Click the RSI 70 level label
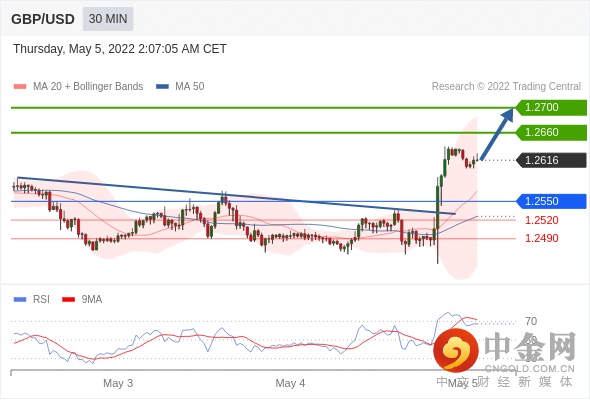 531,321
